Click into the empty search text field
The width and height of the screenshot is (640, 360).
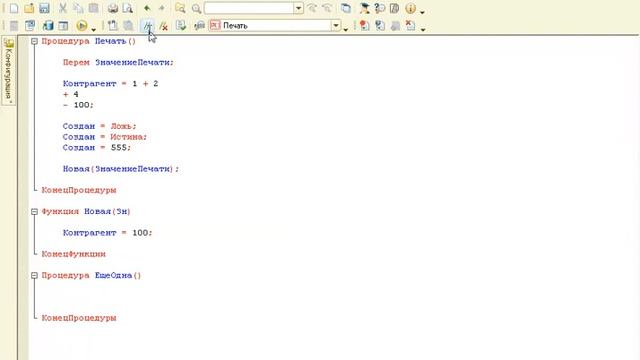(249, 8)
